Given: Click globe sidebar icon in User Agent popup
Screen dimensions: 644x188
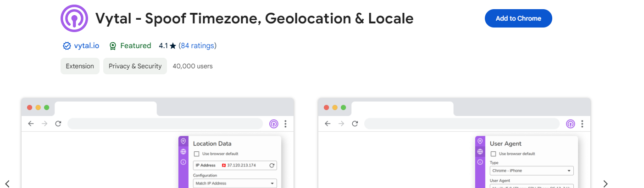Looking at the screenshot, I should point(480,152).
